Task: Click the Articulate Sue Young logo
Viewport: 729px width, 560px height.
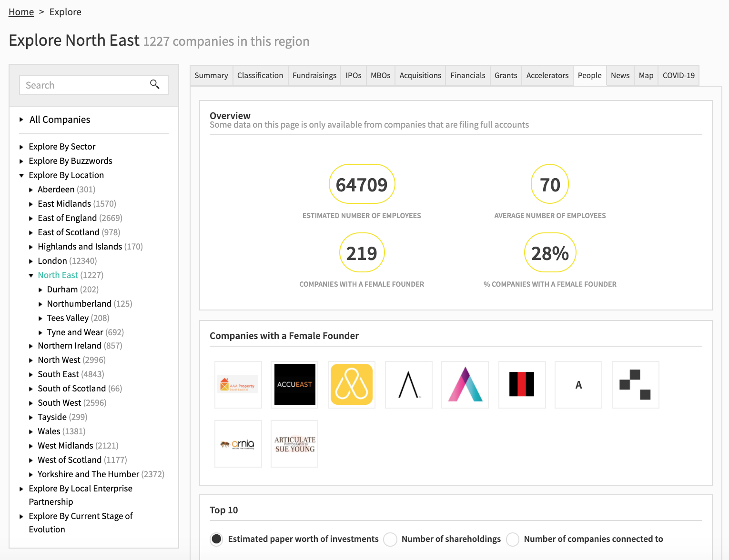Action: pos(294,444)
